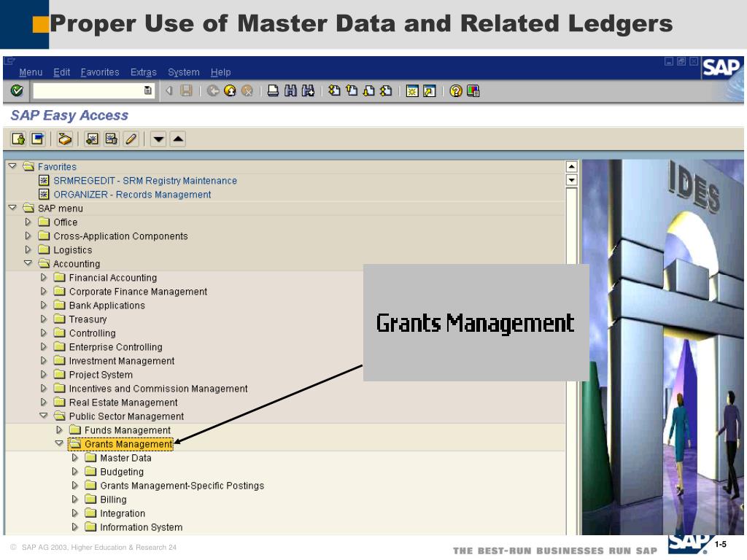Click the Find Next binoculars icon

click(x=309, y=90)
